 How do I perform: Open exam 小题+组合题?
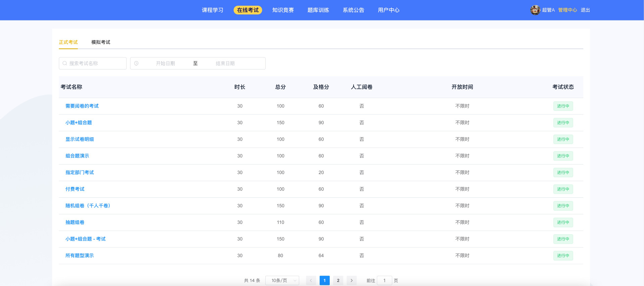(x=79, y=123)
